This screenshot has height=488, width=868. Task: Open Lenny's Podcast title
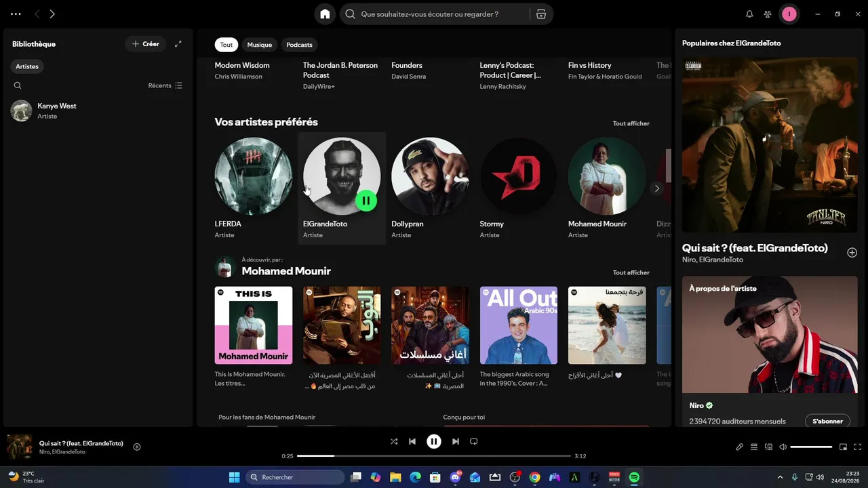(511, 70)
